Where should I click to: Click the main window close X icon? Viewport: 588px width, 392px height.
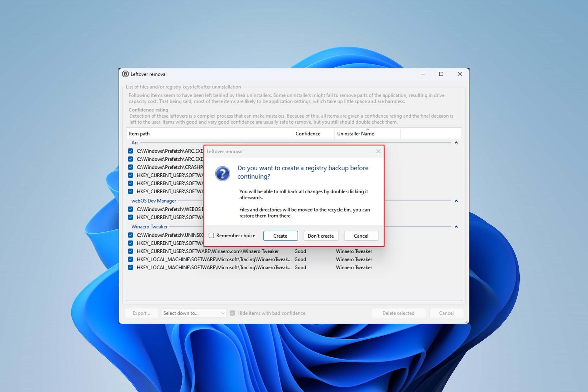click(x=460, y=73)
